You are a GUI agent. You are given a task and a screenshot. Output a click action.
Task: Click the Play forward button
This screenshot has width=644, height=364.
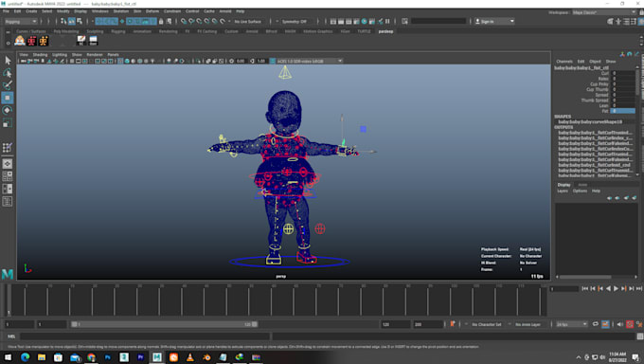point(616,289)
